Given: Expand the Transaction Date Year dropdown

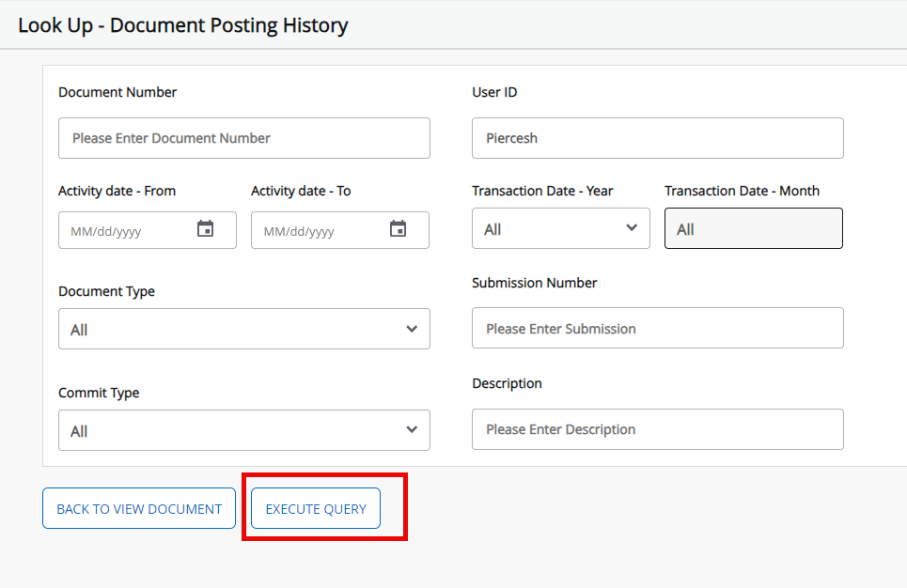Looking at the screenshot, I should pos(560,228).
